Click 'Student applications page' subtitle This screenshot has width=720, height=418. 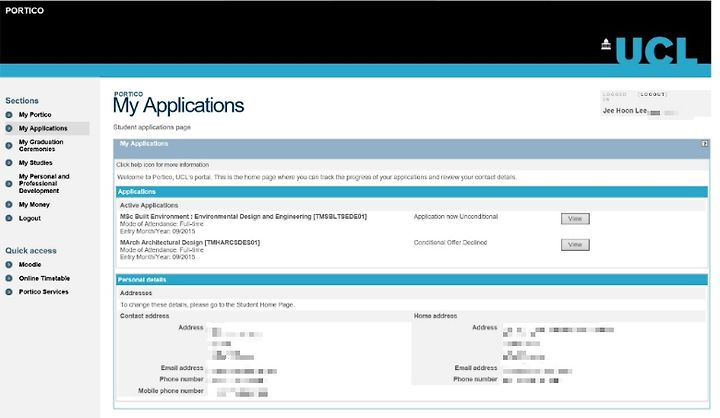click(x=152, y=127)
